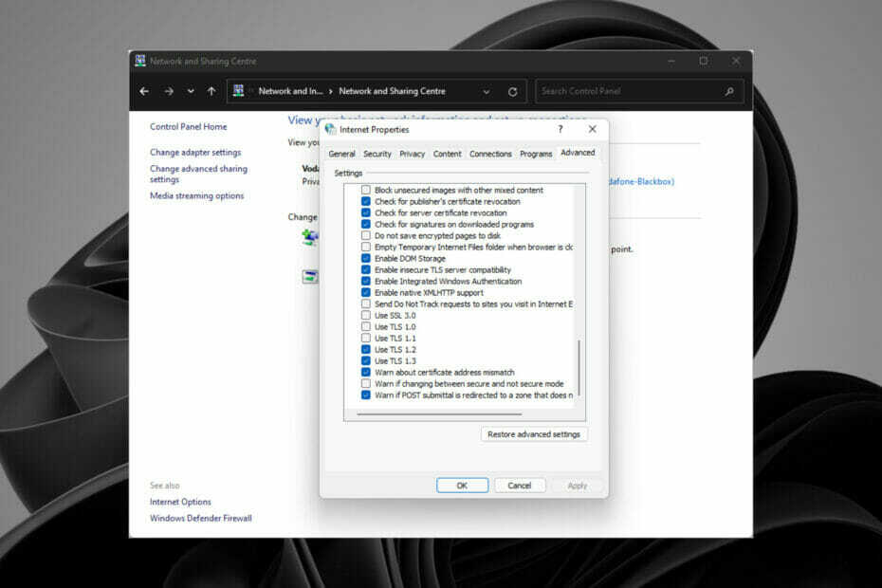The image size is (882, 588).
Task: Disable Enable DOM Storage checkbox
Action: pos(366,258)
